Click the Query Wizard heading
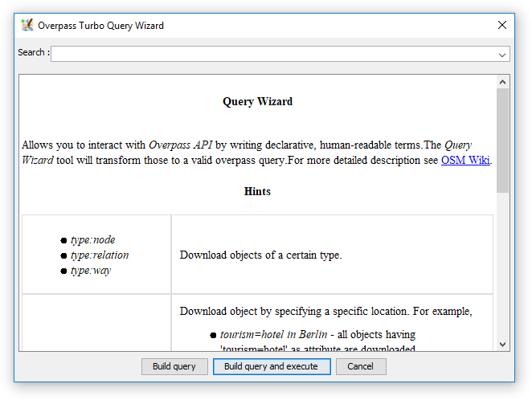This screenshot has height=400, width=532. 257,102
